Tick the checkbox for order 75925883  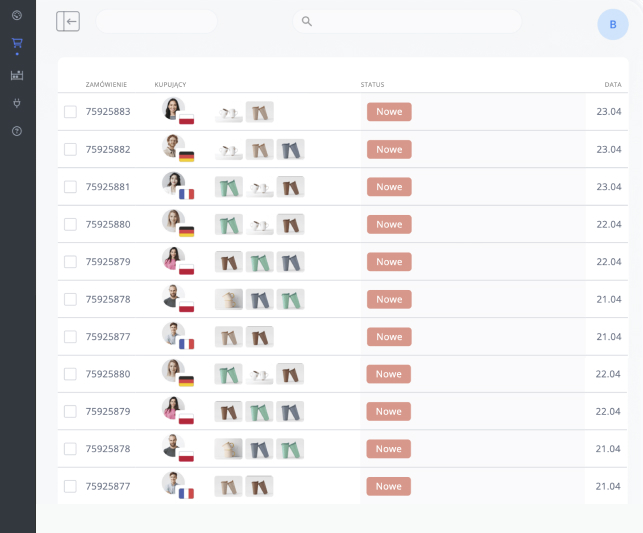[70, 112]
